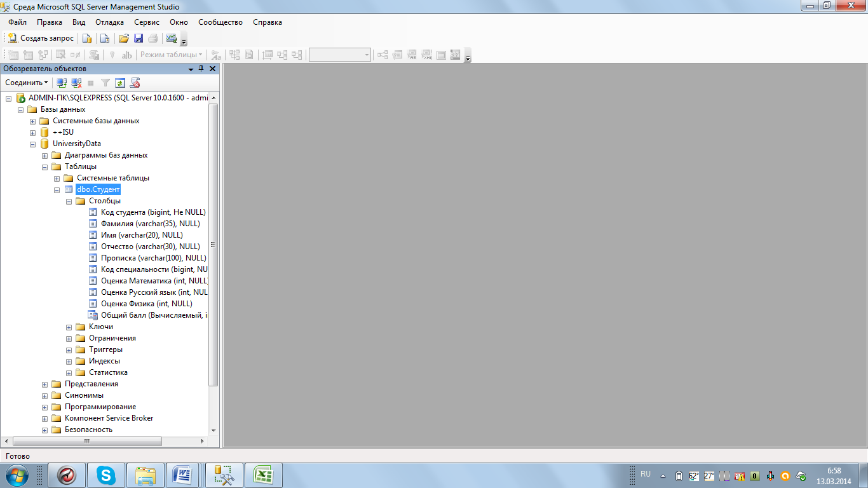Open the Отладка menu
The width and height of the screenshot is (868, 488).
[109, 22]
